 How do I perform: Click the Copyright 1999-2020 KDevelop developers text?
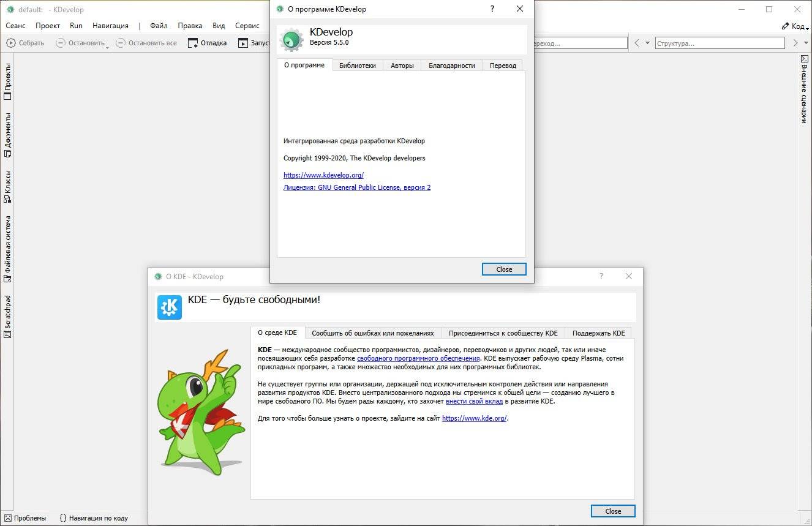point(354,158)
